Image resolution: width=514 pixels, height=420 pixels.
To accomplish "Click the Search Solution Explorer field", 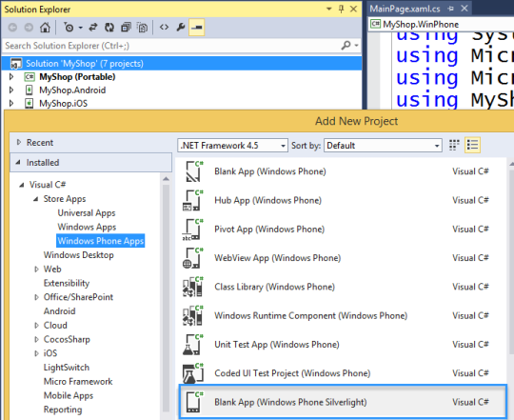I will pos(170,46).
